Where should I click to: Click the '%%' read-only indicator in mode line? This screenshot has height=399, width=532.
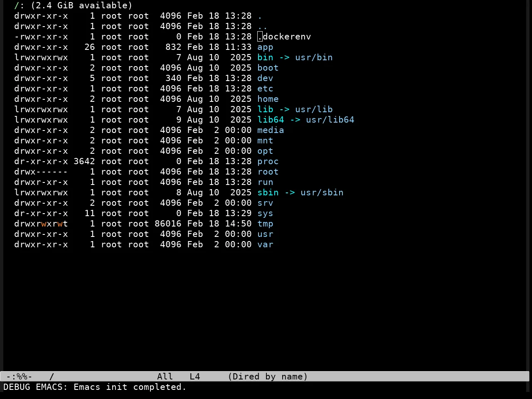(22, 377)
